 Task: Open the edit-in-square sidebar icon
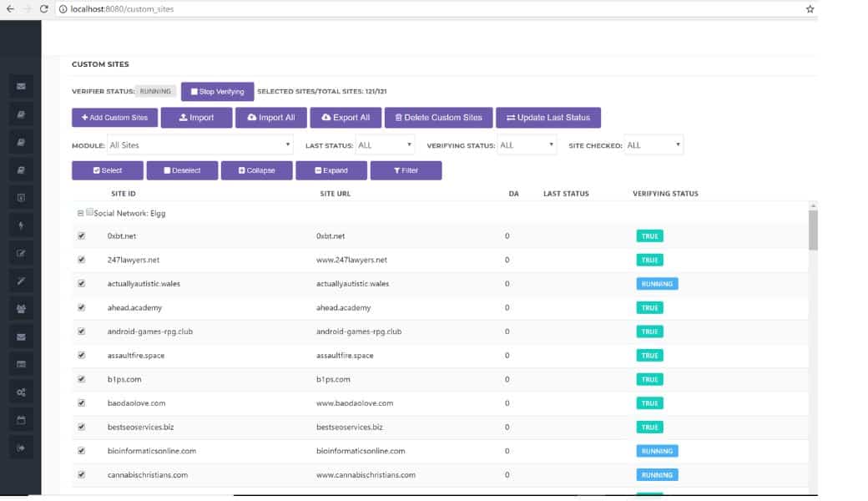21,253
